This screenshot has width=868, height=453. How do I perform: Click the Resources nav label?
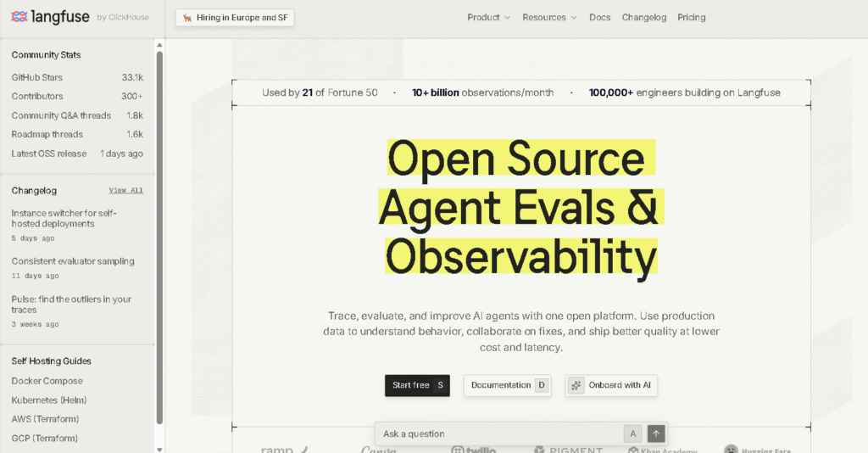pos(544,17)
